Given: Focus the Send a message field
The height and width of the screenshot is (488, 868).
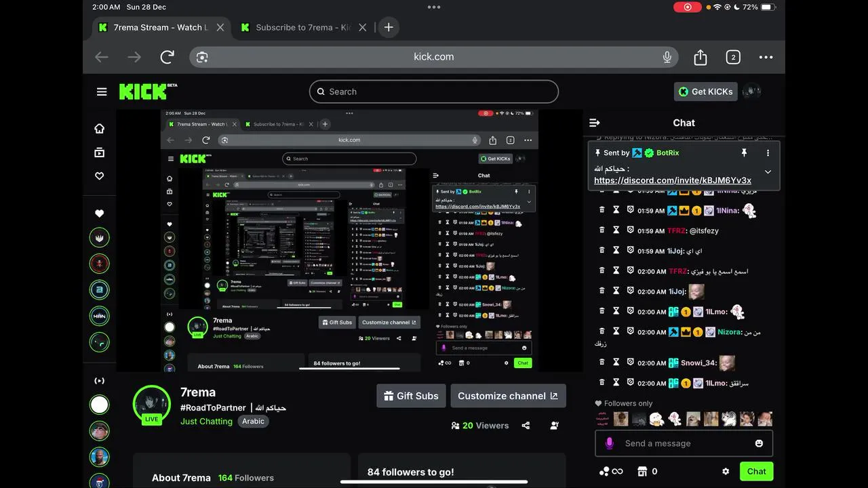Looking at the screenshot, I should point(684,443).
